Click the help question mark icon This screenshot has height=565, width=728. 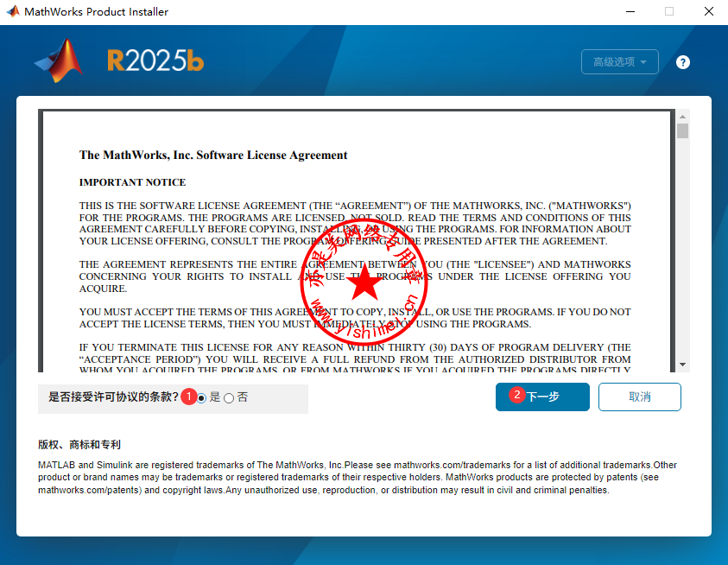click(683, 62)
